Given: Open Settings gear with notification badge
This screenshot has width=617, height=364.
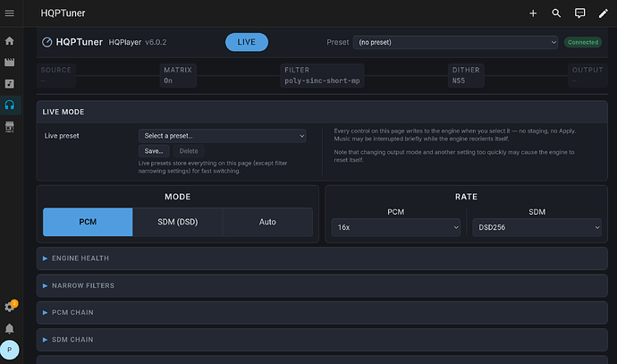Looking at the screenshot, I should point(10,307).
